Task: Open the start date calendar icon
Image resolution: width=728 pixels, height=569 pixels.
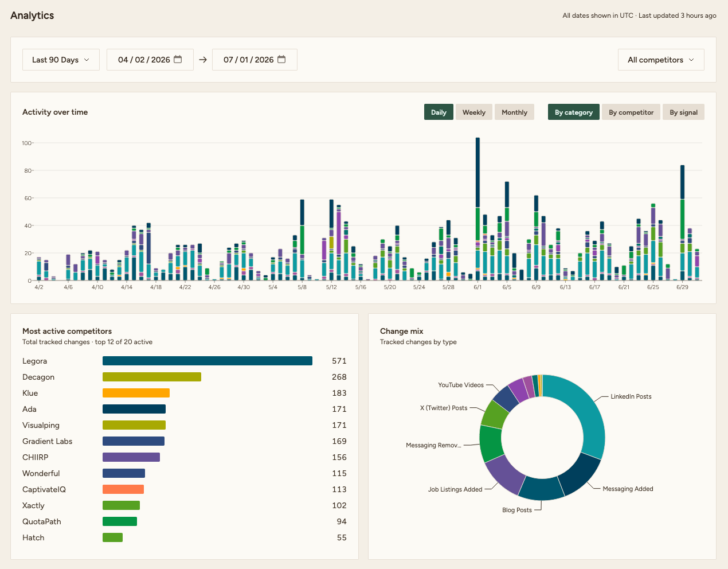Action: click(178, 60)
